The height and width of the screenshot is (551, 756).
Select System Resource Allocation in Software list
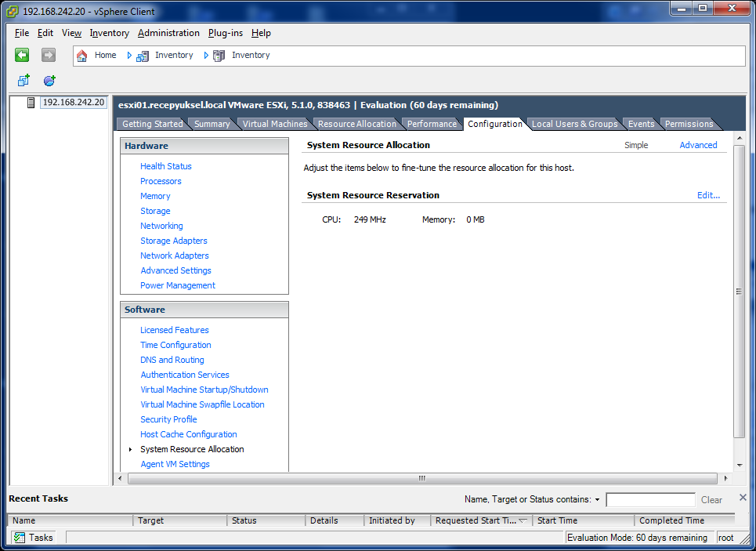(x=192, y=449)
